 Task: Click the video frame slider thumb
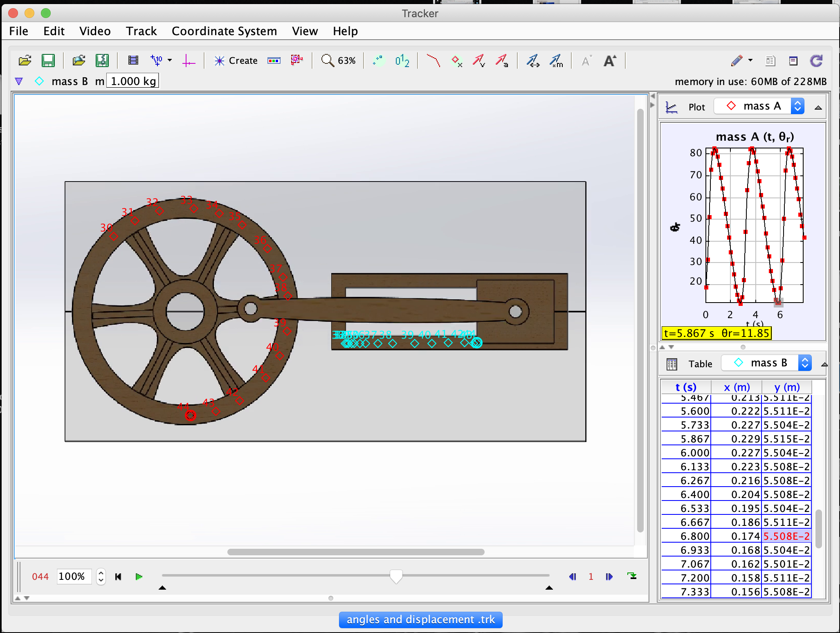coord(396,576)
